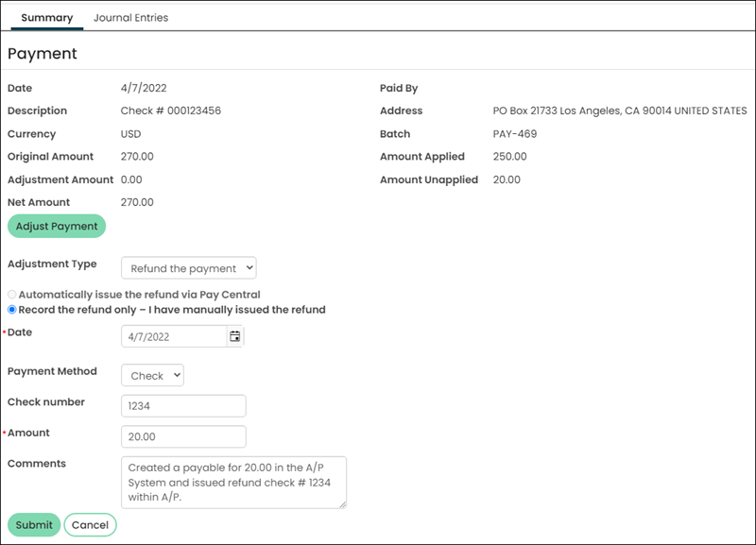
Task: Select Record the refund only option
Action: pyautogui.click(x=12, y=310)
